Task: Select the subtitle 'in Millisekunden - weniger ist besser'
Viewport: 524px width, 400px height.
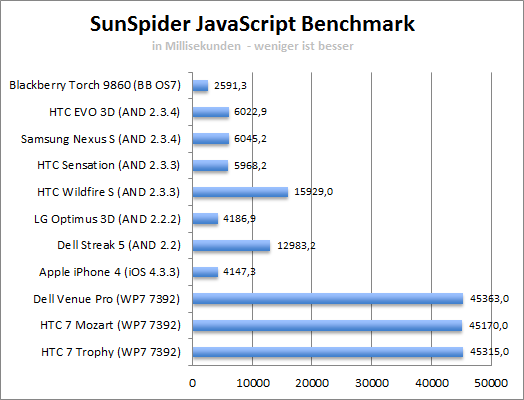Action: (253, 46)
